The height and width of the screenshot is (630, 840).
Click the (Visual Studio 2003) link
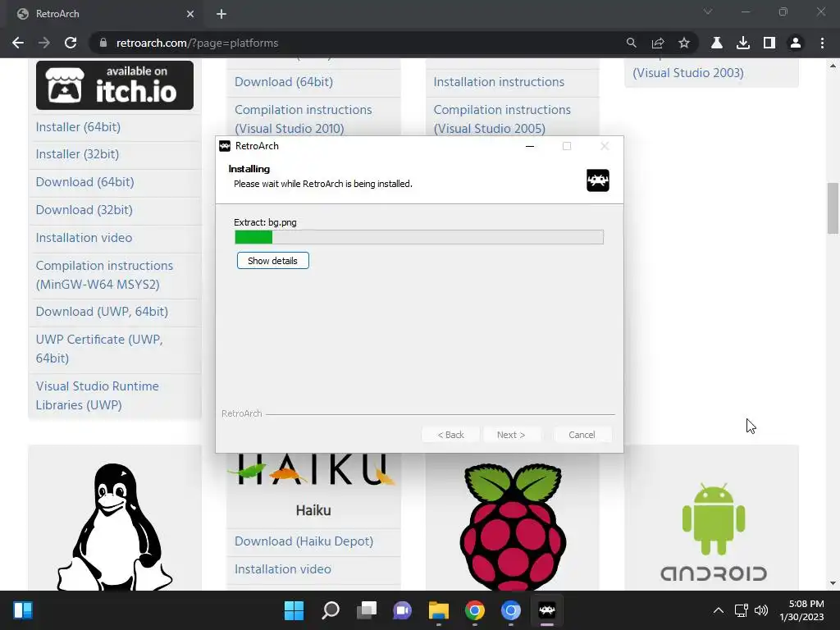(x=688, y=73)
